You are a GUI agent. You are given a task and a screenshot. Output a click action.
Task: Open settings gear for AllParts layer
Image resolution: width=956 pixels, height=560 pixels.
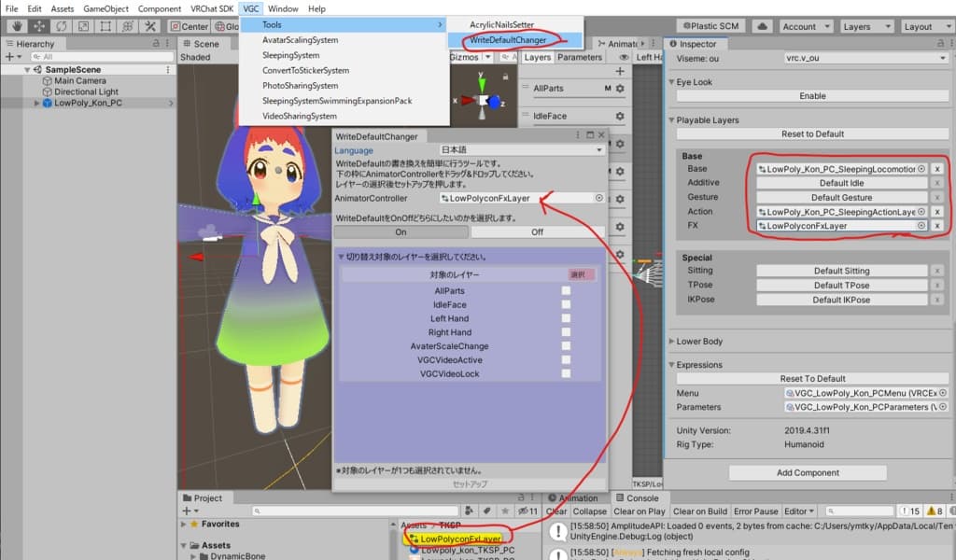click(620, 89)
